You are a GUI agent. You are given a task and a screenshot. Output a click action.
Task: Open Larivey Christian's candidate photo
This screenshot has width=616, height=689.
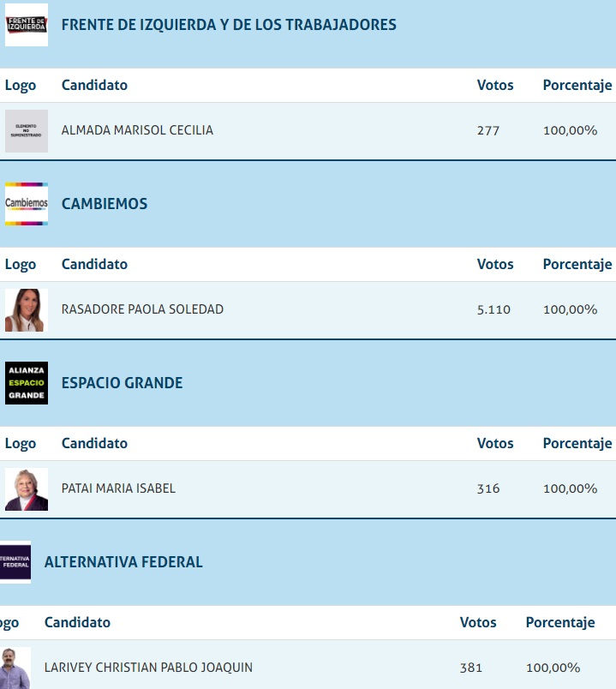(x=15, y=668)
